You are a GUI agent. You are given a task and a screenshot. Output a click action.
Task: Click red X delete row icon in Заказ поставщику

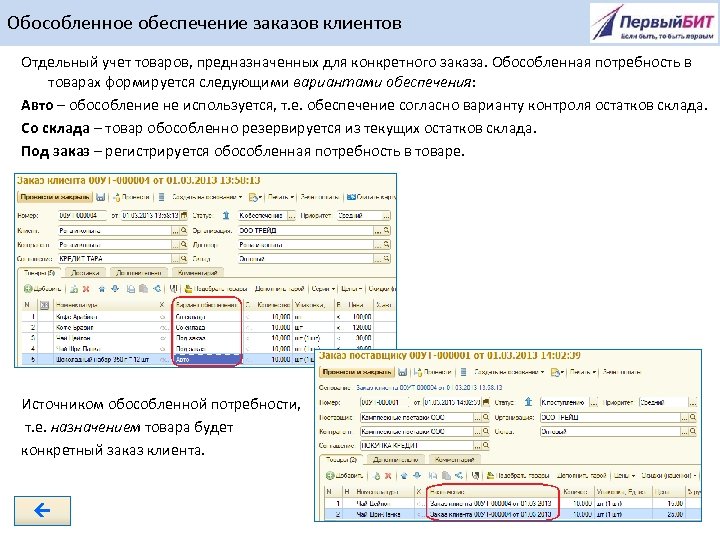[x=388, y=475]
